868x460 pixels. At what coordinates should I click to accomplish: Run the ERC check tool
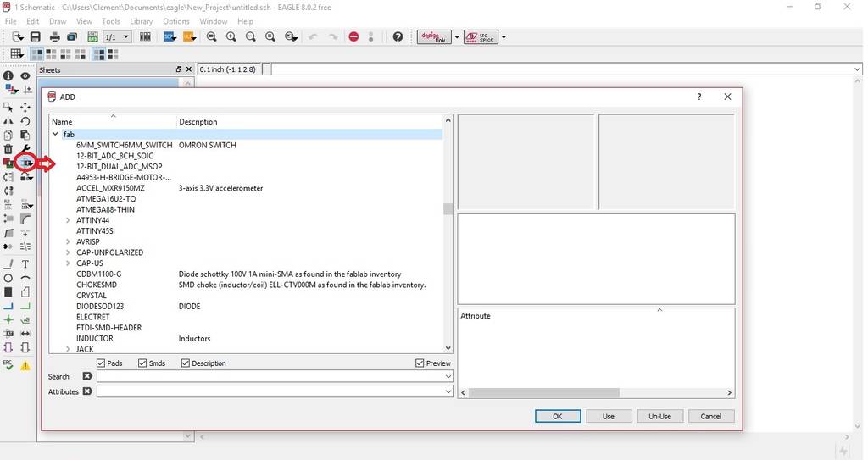pyautogui.click(x=8, y=365)
